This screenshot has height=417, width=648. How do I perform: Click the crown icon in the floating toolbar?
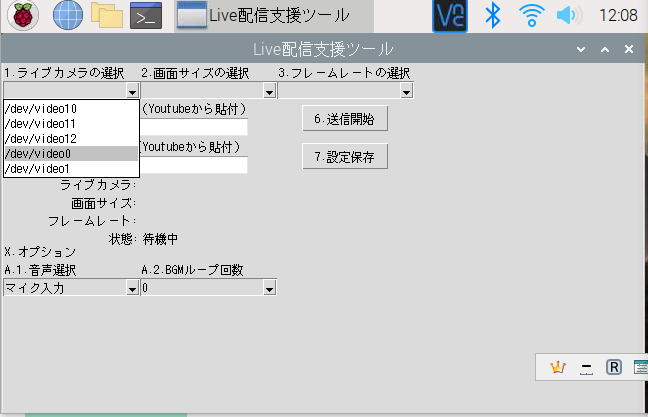pyautogui.click(x=557, y=367)
